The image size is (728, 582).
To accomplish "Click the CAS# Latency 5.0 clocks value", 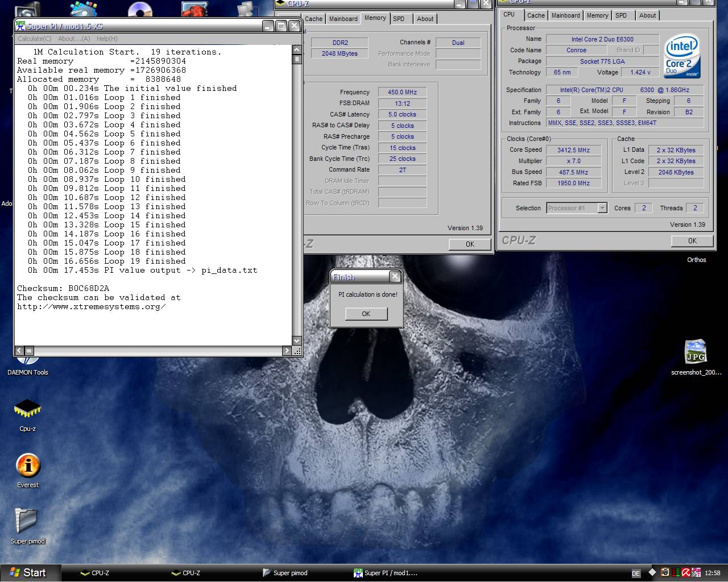I will point(402,114).
